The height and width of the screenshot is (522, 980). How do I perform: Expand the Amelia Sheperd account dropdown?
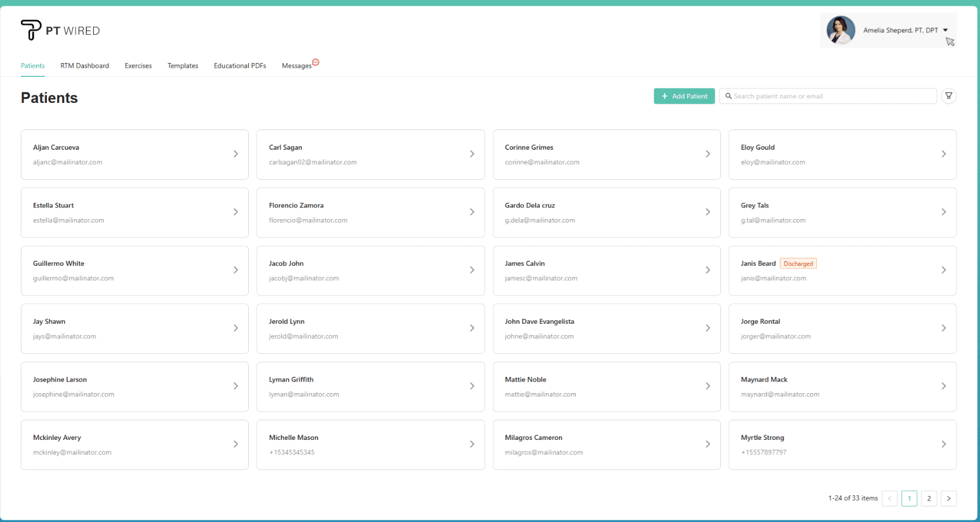(945, 30)
